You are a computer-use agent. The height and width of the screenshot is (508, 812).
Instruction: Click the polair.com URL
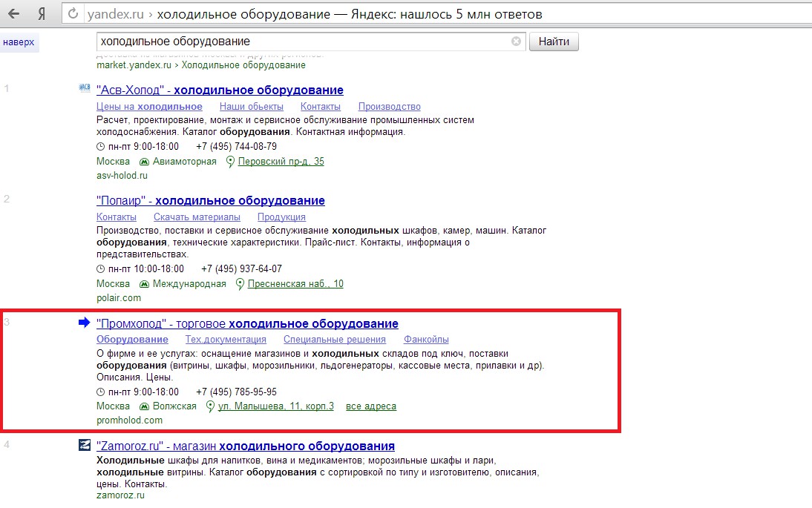pos(119,298)
